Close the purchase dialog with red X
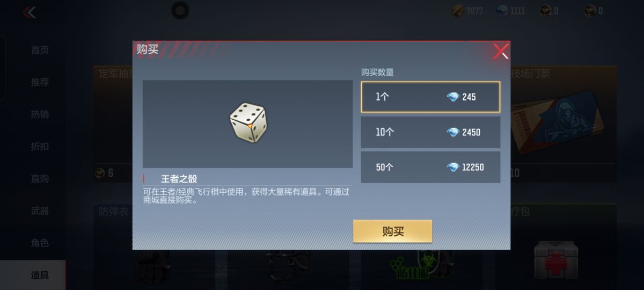 (x=501, y=52)
